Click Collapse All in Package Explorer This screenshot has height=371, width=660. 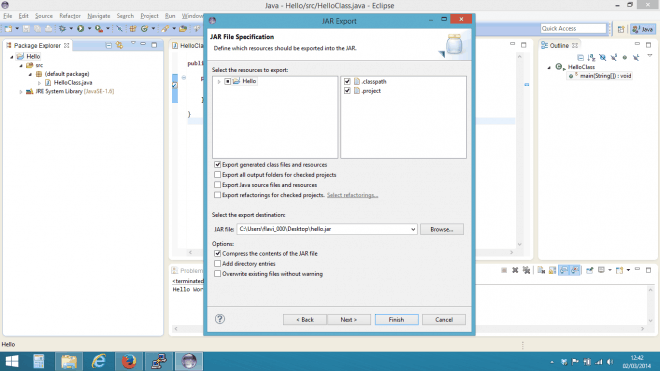[x=109, y=45]
